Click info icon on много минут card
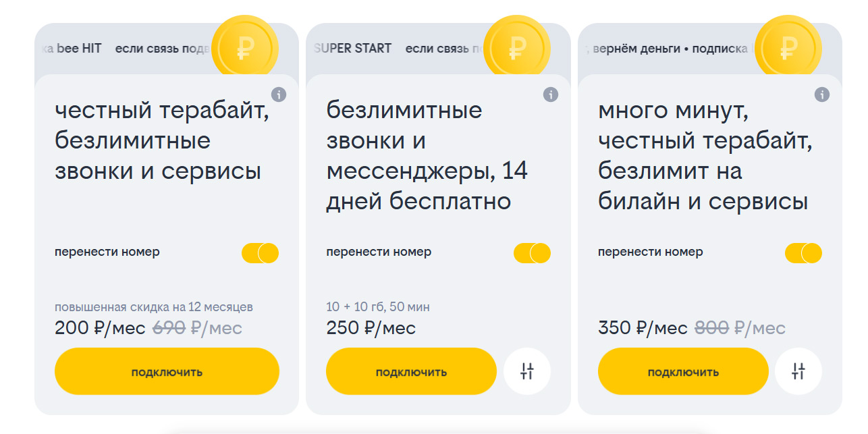The height and width of the screenshot is (434, 868). (x=822, y=94)
